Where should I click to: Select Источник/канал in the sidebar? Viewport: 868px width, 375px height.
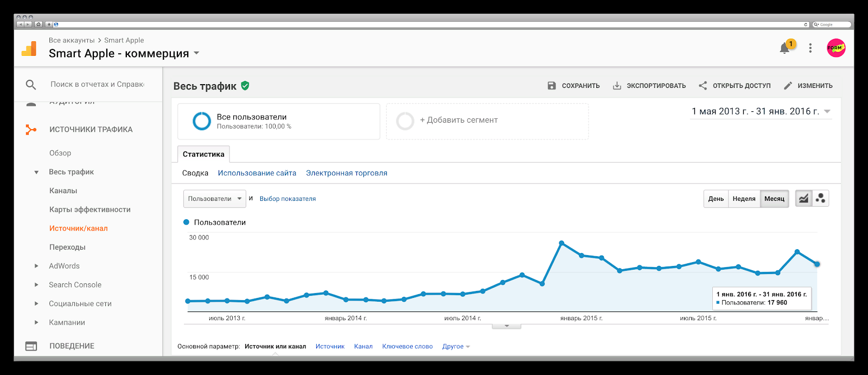tap(79, 228)
